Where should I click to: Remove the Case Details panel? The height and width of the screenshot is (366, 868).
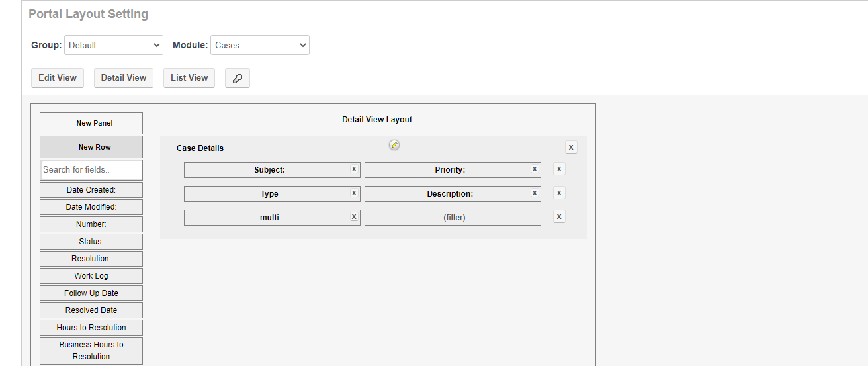coord(571,147)
